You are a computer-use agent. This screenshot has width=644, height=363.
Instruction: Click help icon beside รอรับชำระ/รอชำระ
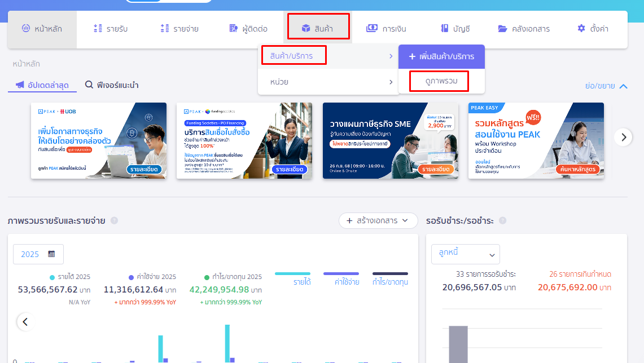(502, 220)
